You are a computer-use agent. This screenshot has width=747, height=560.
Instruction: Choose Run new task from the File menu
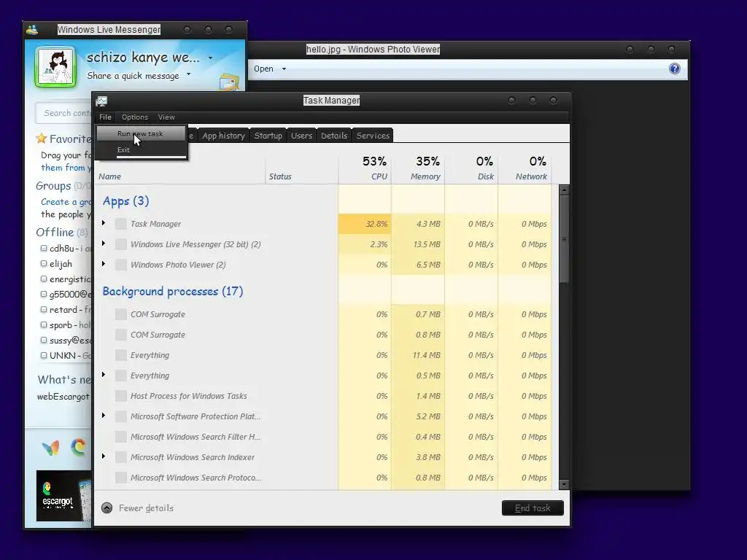(140, 134)
